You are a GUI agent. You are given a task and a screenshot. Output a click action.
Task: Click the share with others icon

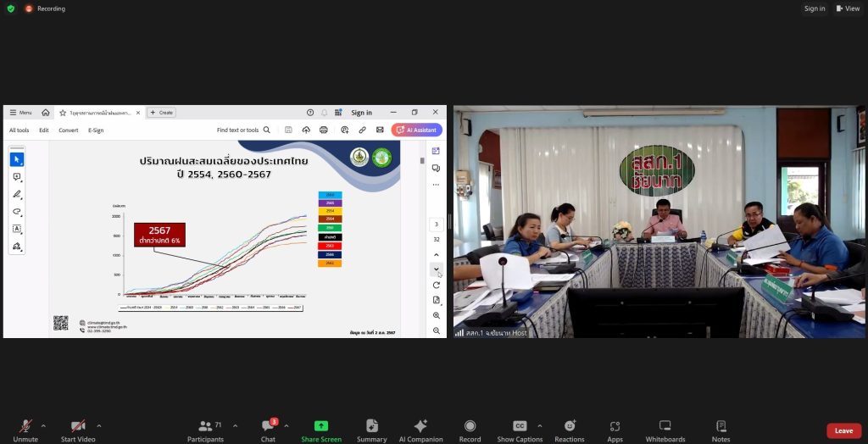point(344,130)
